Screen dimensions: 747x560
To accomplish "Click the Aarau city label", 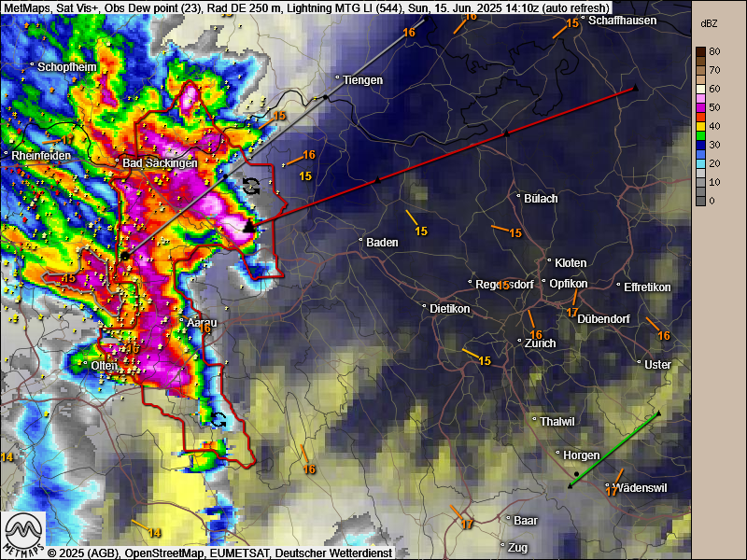I will point(202,322).
